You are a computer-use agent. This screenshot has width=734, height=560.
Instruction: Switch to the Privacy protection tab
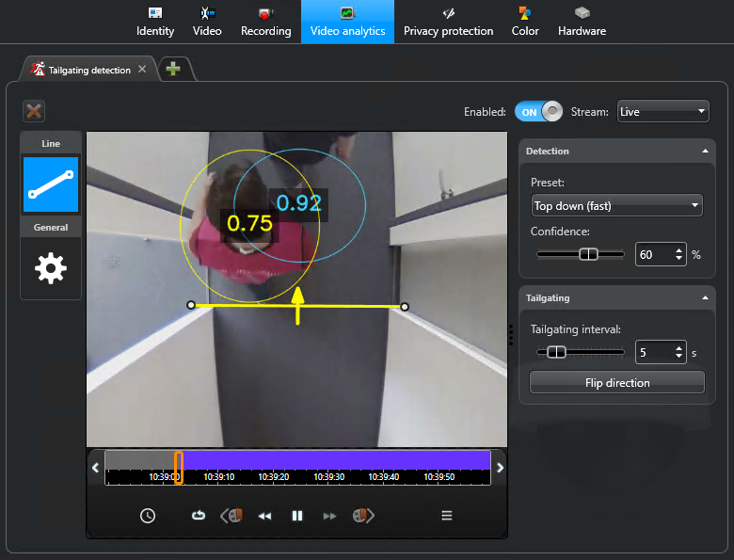point(448,22)
